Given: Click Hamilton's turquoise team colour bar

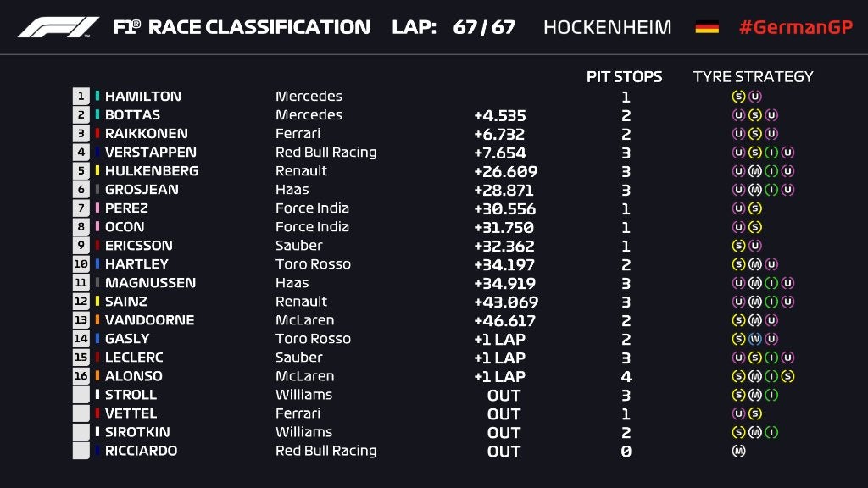Looking at the screenshot, I should pyautogui.click(x=97, y=97).
